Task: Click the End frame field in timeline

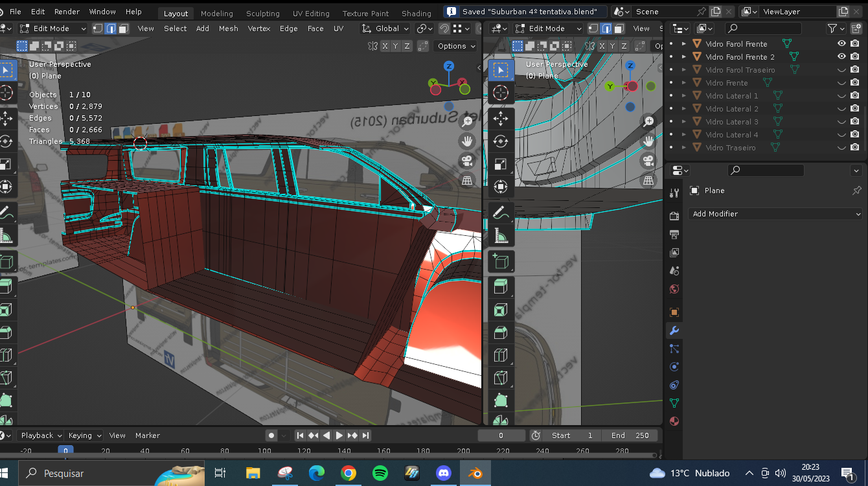Action: pos(630,435)
